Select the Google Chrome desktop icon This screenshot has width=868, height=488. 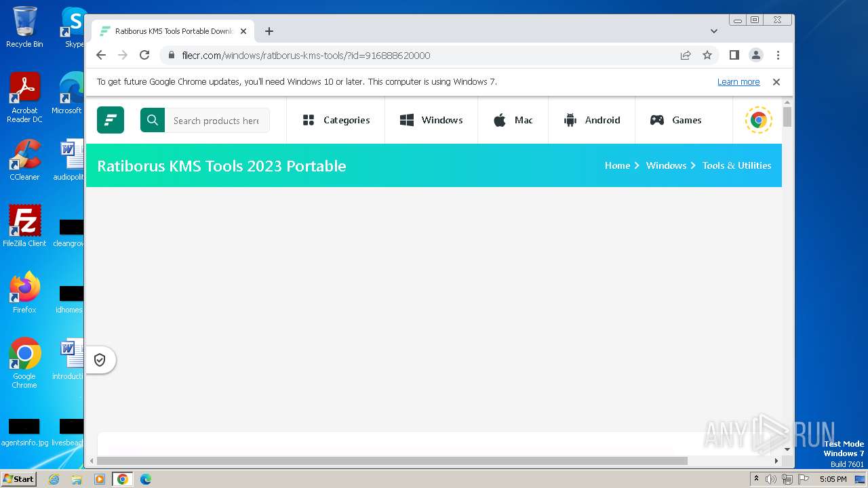(24, 363)
